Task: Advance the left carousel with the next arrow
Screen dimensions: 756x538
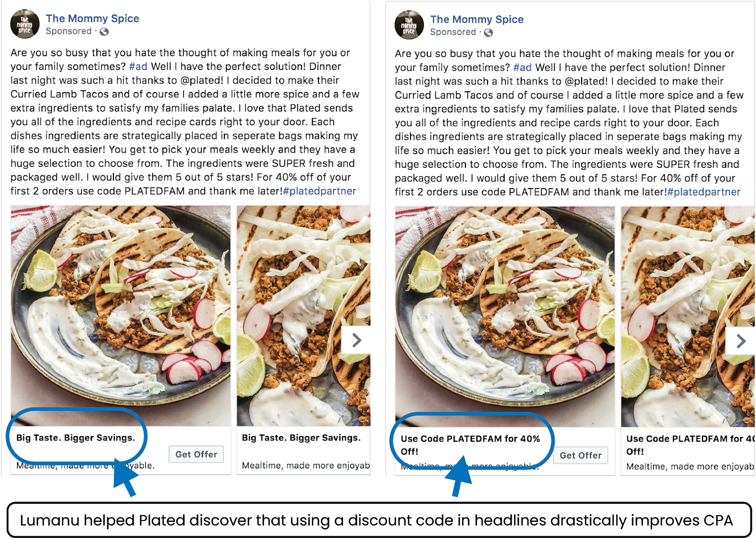Action: [356, 340]
